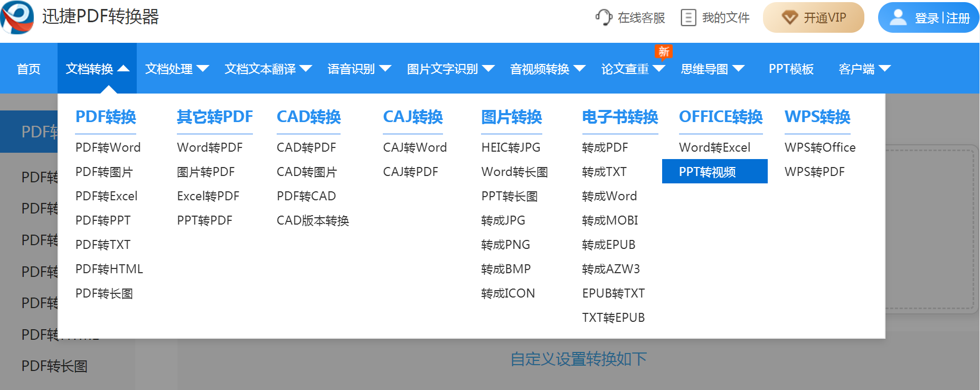This screenshot has height=390, width=980.
Task: Choose PDF转Excel conversion
Action: (107, 196)
